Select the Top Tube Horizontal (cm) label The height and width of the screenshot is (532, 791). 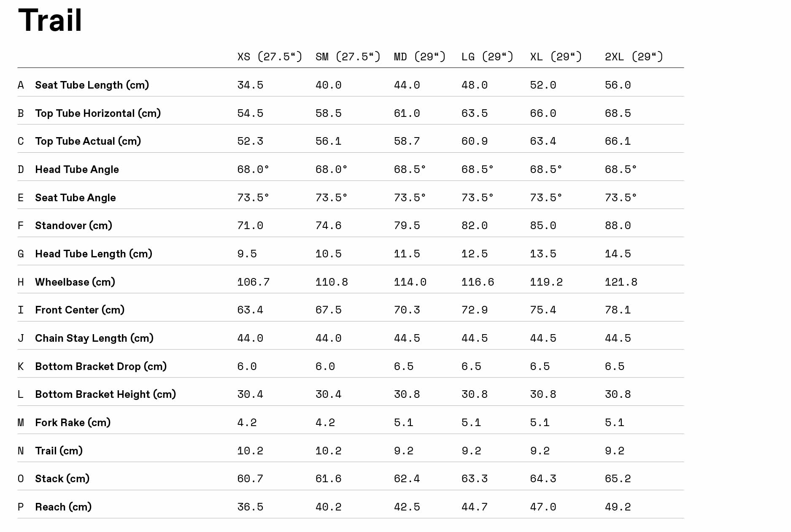[x=98, y=113]
